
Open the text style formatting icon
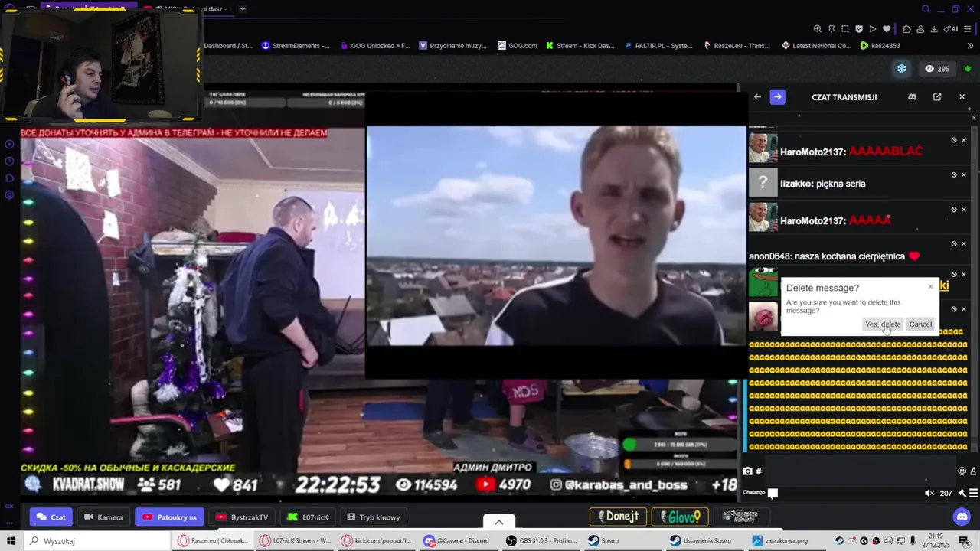pos(975,471)
